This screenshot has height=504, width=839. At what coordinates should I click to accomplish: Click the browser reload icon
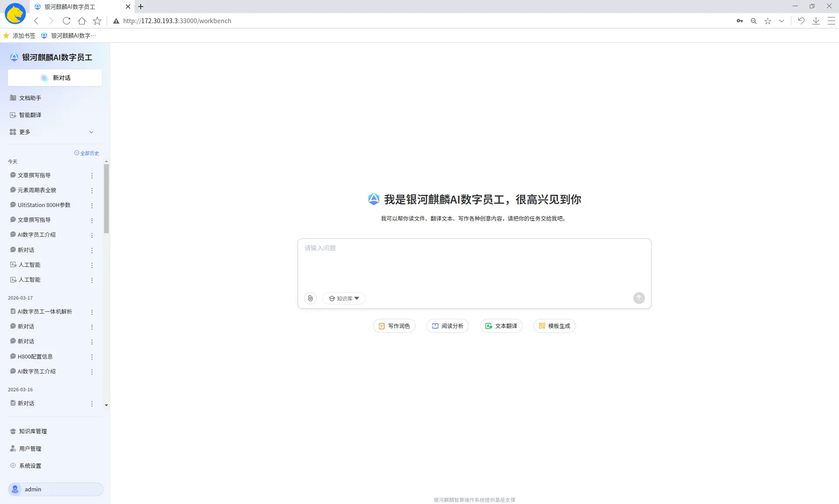66,21
